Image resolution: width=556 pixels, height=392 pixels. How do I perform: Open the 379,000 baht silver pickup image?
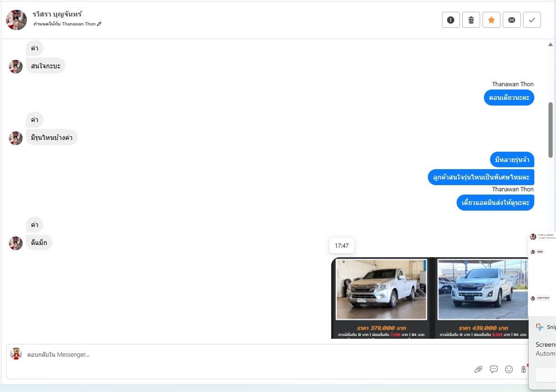(x=381, y=290)
